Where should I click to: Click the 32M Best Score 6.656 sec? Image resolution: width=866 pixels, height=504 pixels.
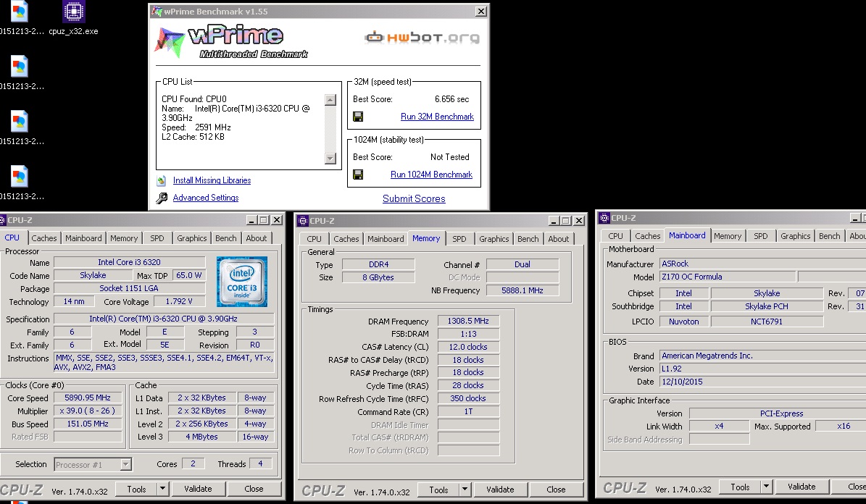(451, 99)
